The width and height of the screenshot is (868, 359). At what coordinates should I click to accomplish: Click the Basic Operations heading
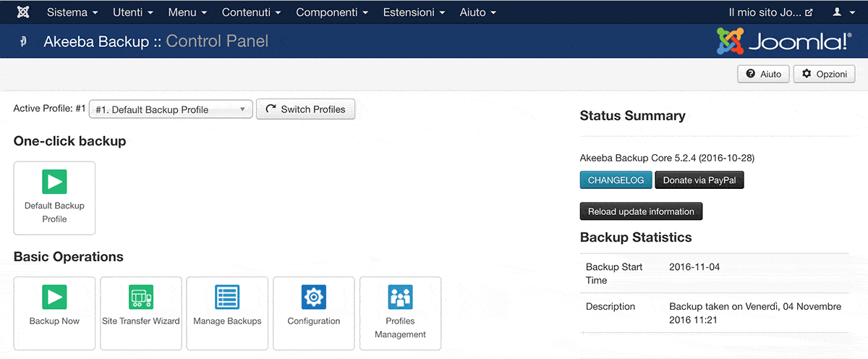68,257
